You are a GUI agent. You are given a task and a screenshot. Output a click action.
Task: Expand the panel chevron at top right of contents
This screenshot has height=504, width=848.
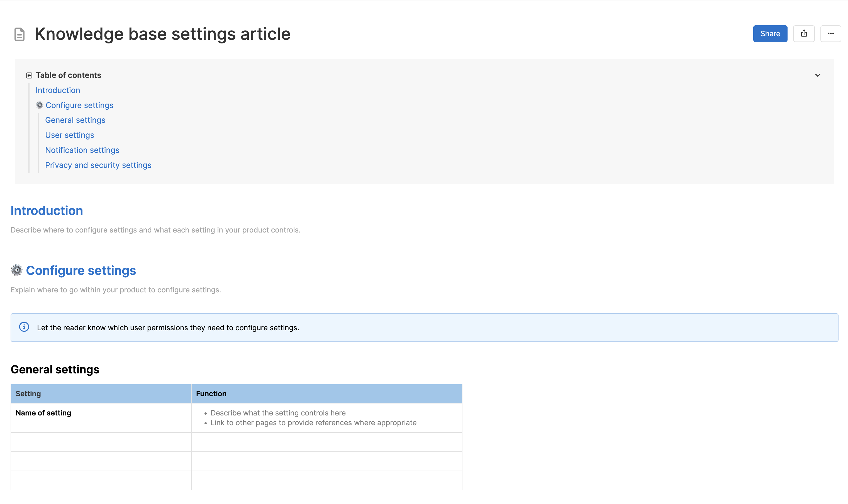(818, 75)
